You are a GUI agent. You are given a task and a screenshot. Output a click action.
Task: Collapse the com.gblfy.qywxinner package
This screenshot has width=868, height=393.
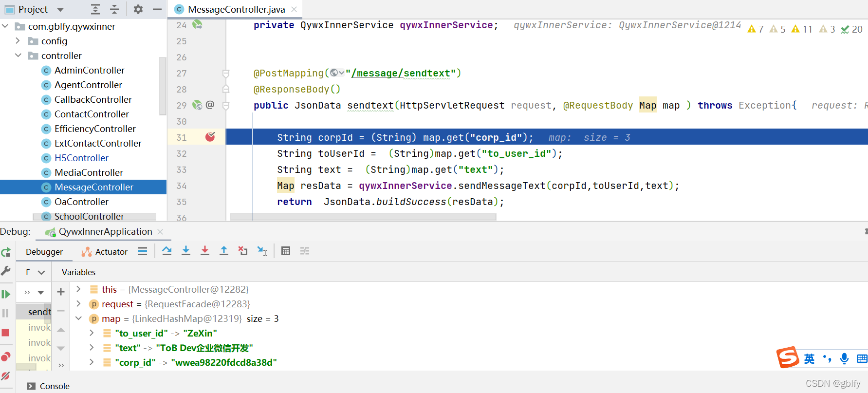click(x=5, y=26)
